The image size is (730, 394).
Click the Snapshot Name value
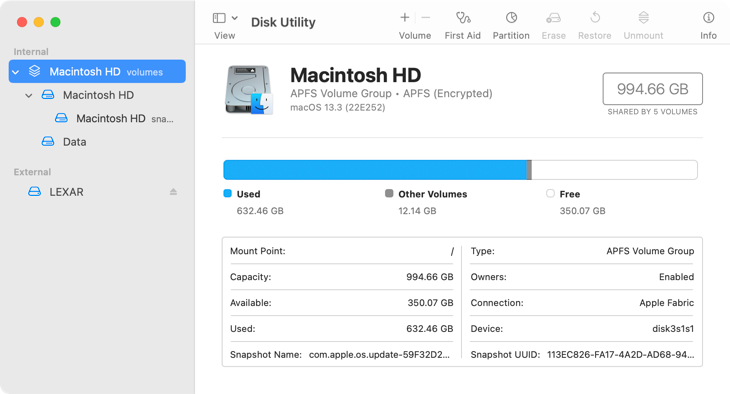[379, 354]
